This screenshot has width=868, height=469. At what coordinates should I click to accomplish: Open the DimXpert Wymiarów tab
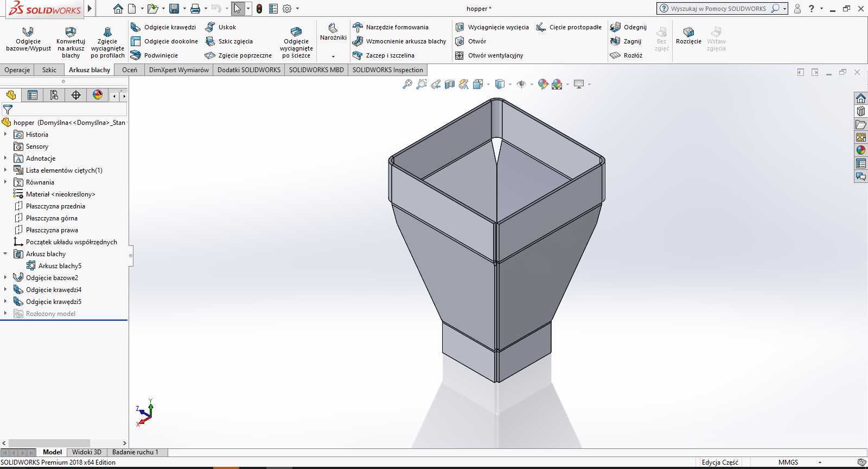[x=179, y=70]
